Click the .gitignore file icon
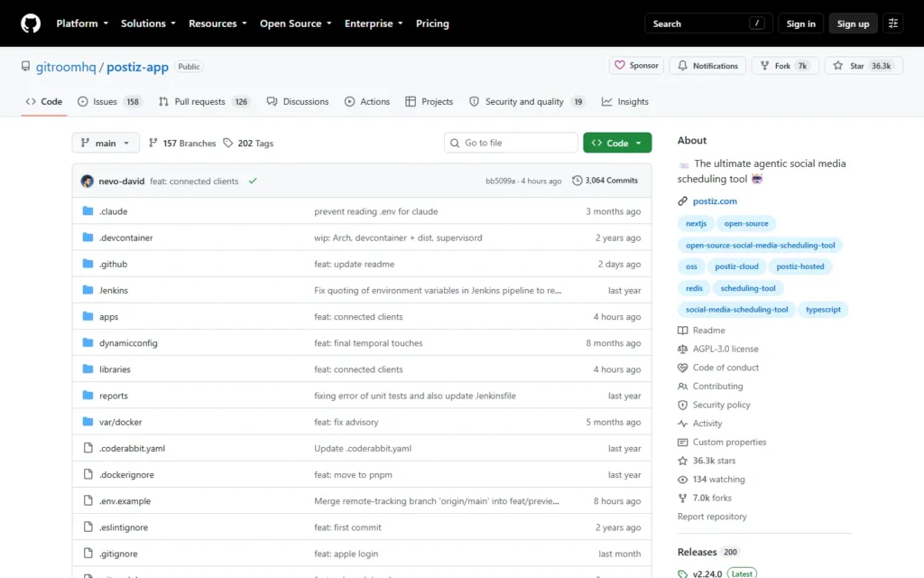 point(88,554)
